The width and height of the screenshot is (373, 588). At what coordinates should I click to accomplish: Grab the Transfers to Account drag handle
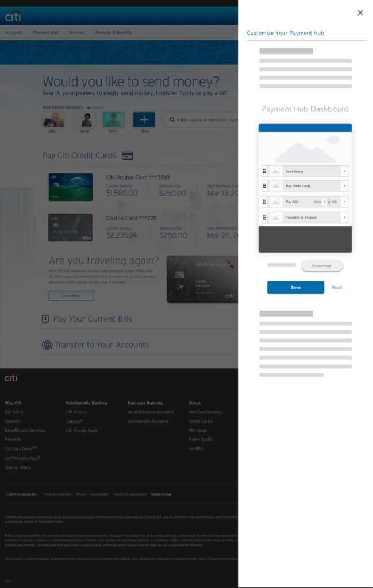coord(264,218)
